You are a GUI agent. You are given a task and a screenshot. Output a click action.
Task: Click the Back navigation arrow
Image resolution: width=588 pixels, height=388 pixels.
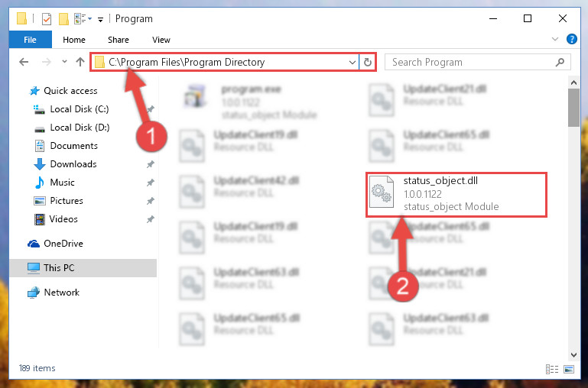24,62
